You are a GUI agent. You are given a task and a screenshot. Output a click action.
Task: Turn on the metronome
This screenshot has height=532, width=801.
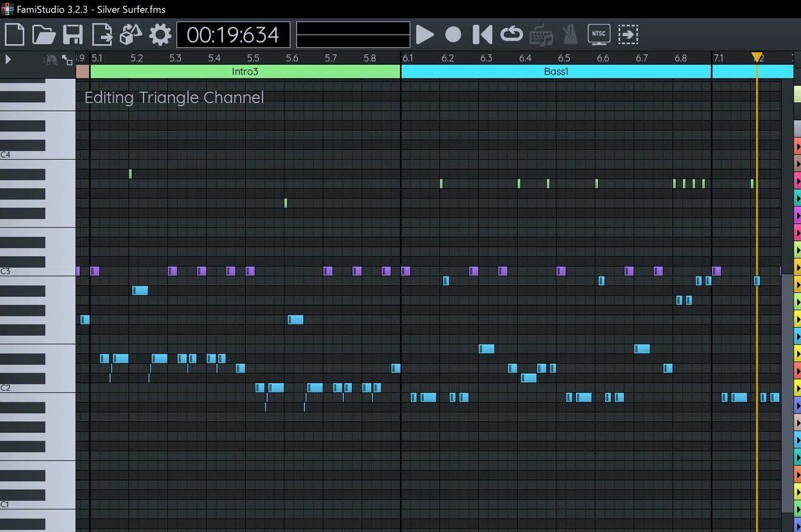tap(569, 34)
